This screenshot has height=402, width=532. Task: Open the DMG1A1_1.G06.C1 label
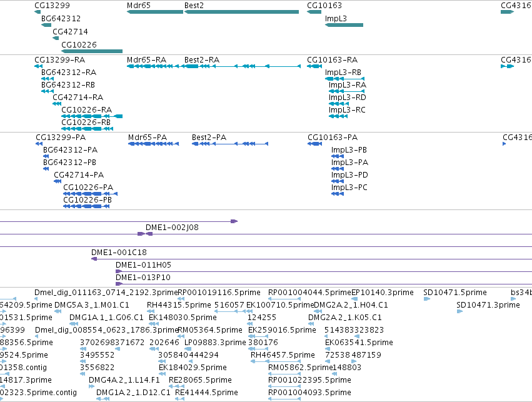[106, 318]
